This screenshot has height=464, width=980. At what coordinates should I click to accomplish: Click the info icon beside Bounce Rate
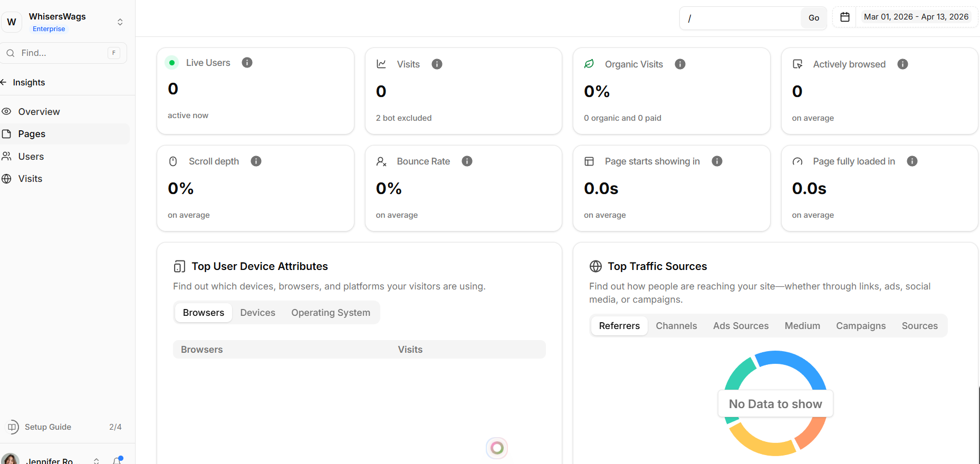click(x=467, y=161)
